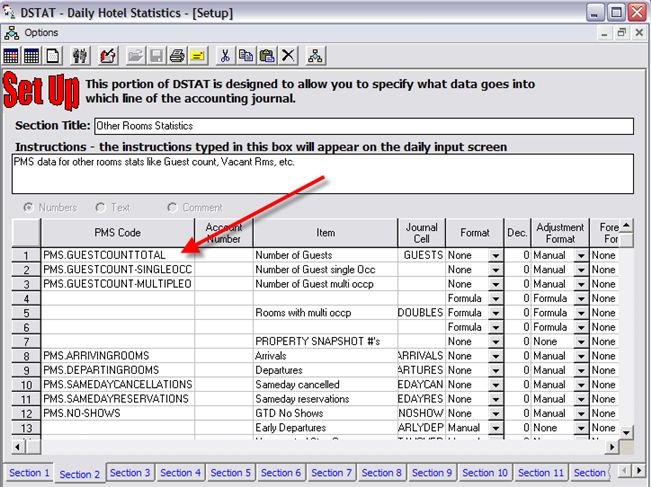Open Adjustment Format dropdown in row 1

click(581, 255)
